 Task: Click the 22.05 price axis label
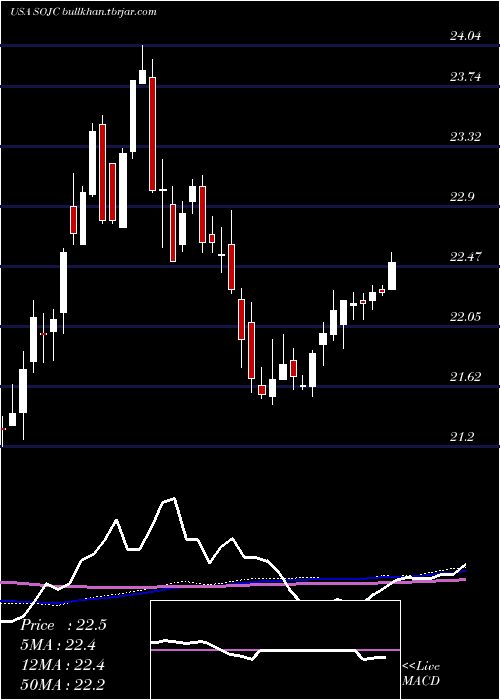click(x=465, y=317)
